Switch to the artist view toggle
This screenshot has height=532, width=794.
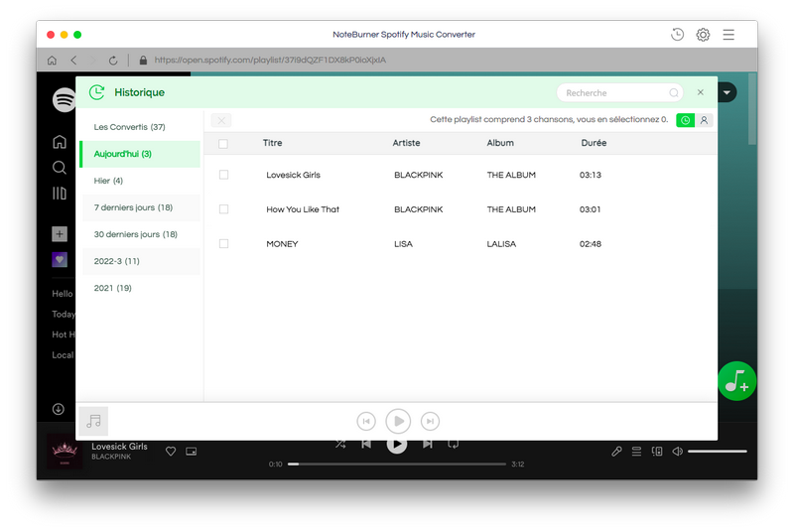tap(704, 120)
